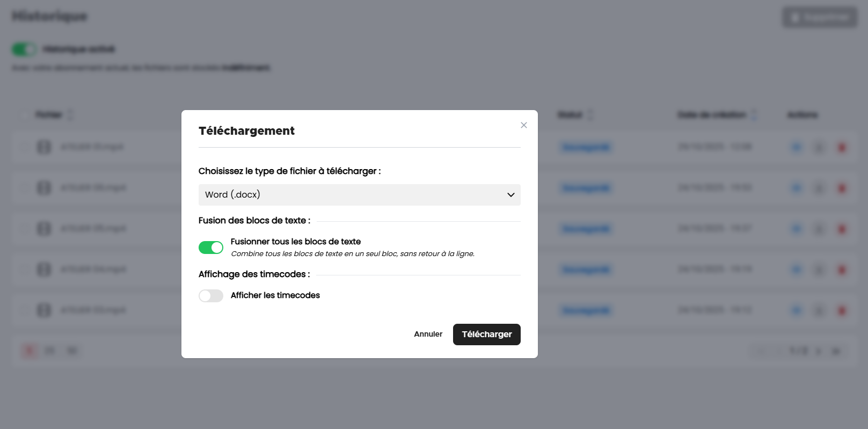This screenshot has height=429, width=868.
Task: Go to the next page in pagination
Action: coord(819,351)
